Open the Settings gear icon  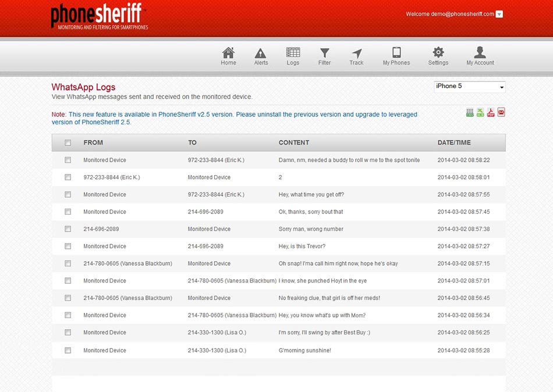point(438,55)
